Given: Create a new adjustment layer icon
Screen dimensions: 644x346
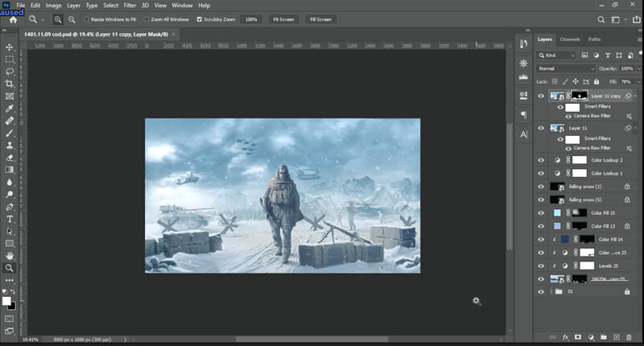Looking at the screenshot, I should [x=591, y=337].
